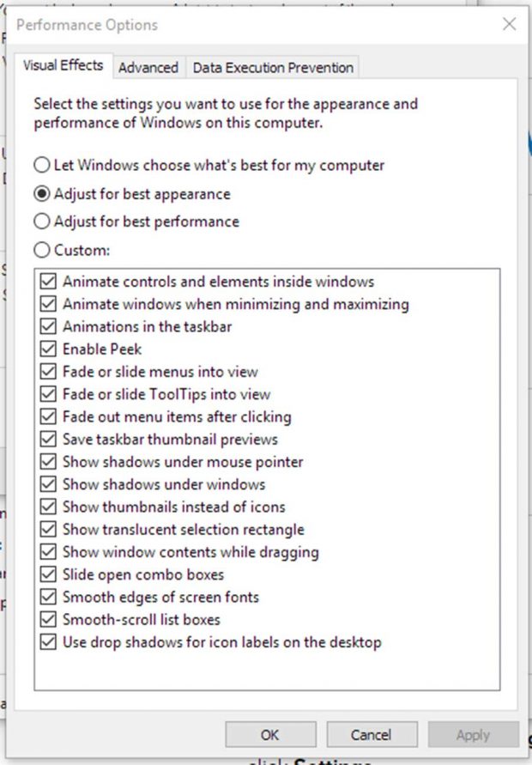
Task: Select the Visual Effects tab
Action: 63,66
